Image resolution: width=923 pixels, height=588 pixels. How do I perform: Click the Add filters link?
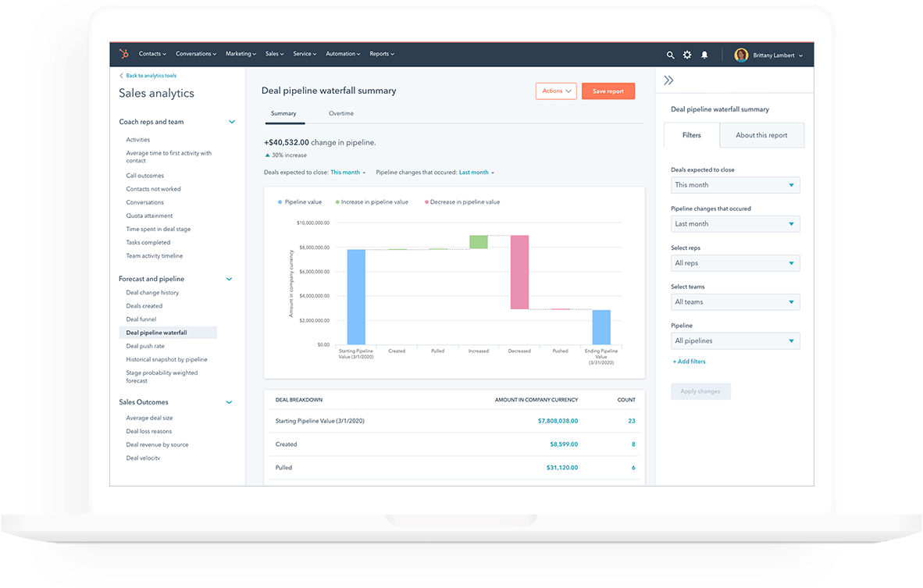tap(689, 361)
